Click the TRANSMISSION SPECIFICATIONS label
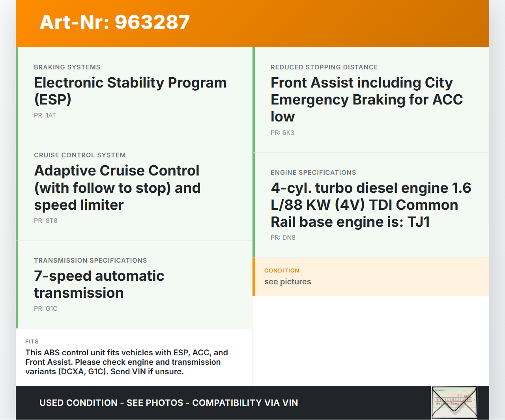 (x=90, y=261)
